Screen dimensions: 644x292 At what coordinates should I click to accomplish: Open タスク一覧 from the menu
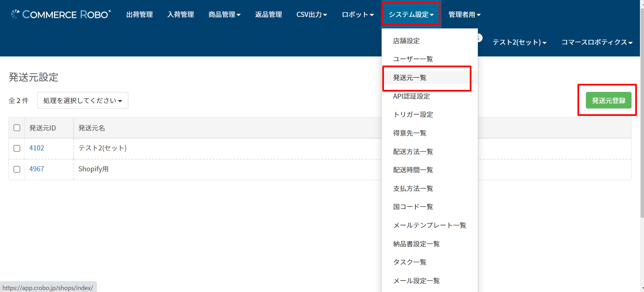(x=430, y=262)
